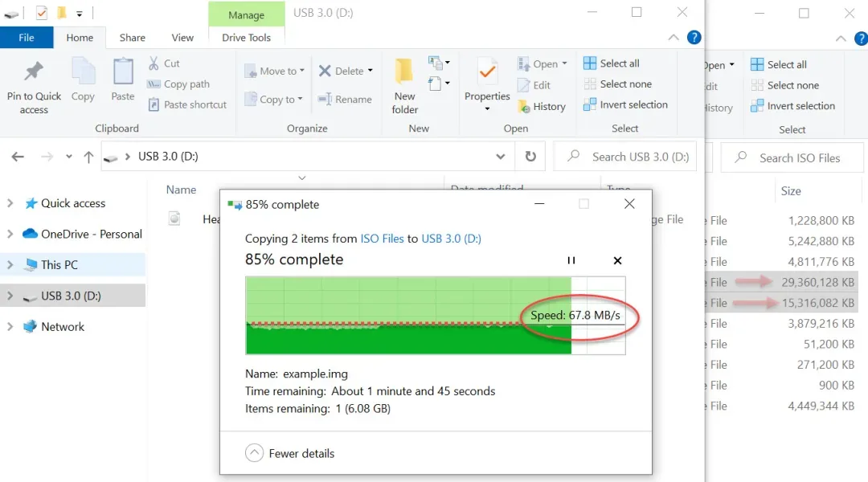Expand the Quick access tree node

(10, 203)
